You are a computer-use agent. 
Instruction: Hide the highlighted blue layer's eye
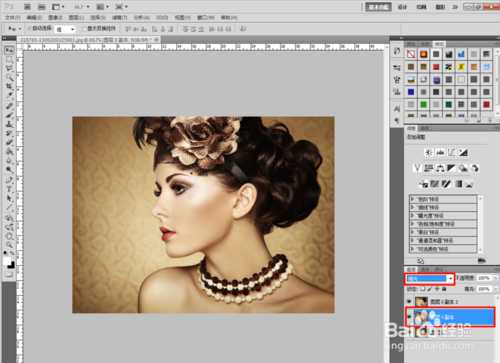(409, 317)
